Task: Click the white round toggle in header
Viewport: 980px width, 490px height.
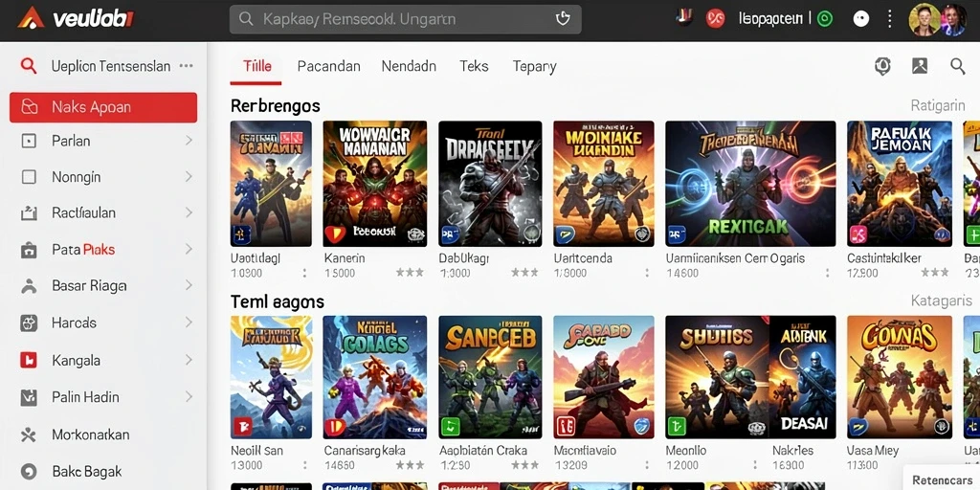Action: pos(861,19)
